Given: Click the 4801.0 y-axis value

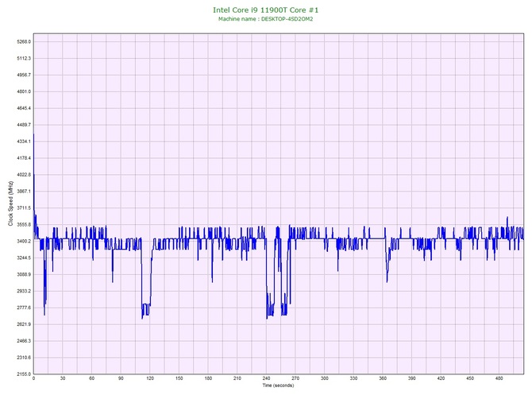Looking at the screenshot, I should (24, 91).
